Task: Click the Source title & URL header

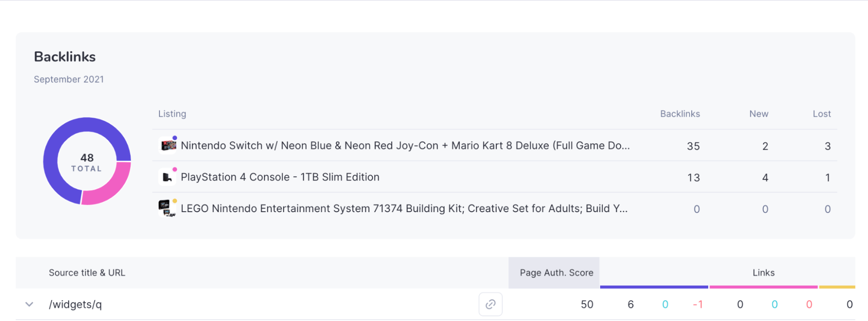Action: tap(87, 272)
